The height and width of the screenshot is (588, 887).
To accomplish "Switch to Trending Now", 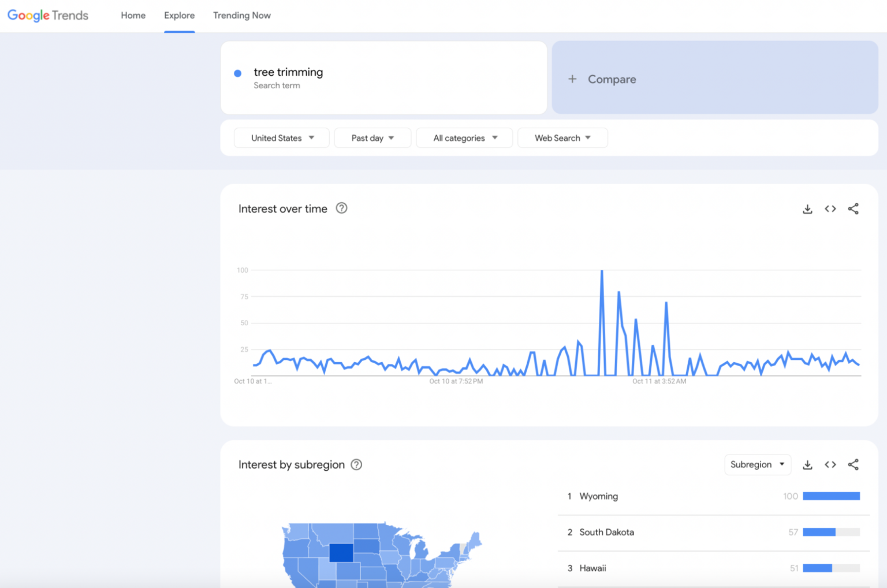I will click(x=241, y=16).
